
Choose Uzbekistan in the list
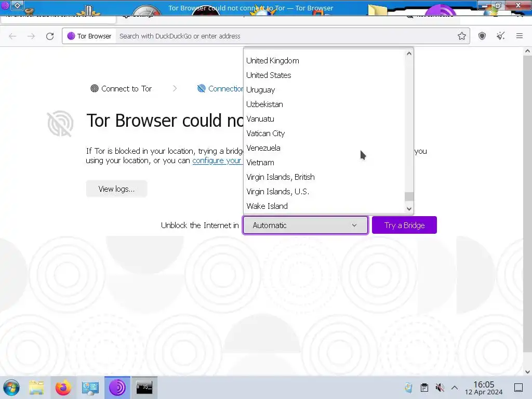click(324, 104)
